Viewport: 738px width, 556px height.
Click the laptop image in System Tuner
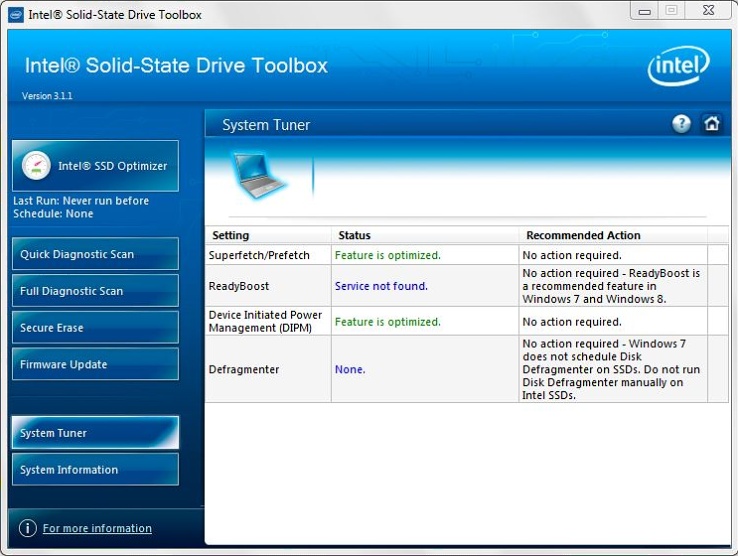coord(260,173)
